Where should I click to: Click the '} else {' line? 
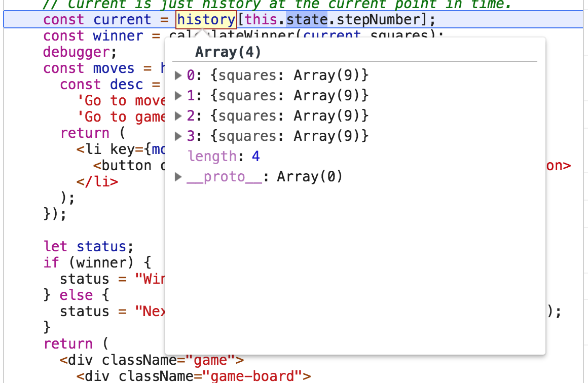coord(77,295)
